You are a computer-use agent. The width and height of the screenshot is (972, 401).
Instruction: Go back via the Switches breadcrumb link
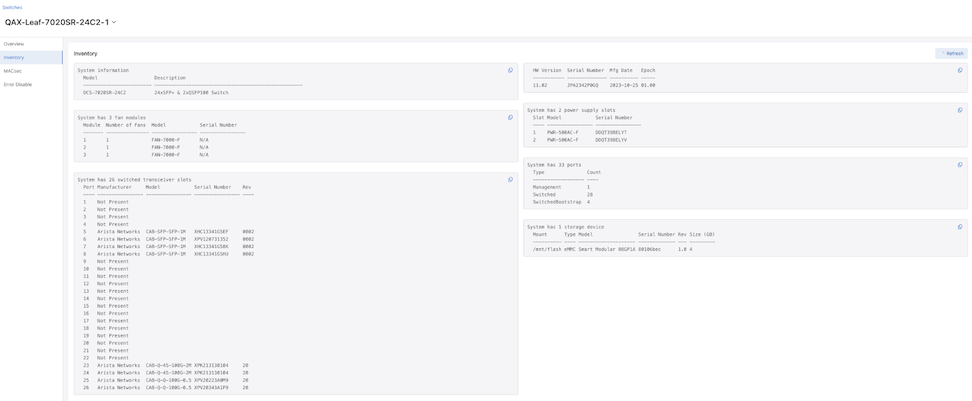click(12, 7)
